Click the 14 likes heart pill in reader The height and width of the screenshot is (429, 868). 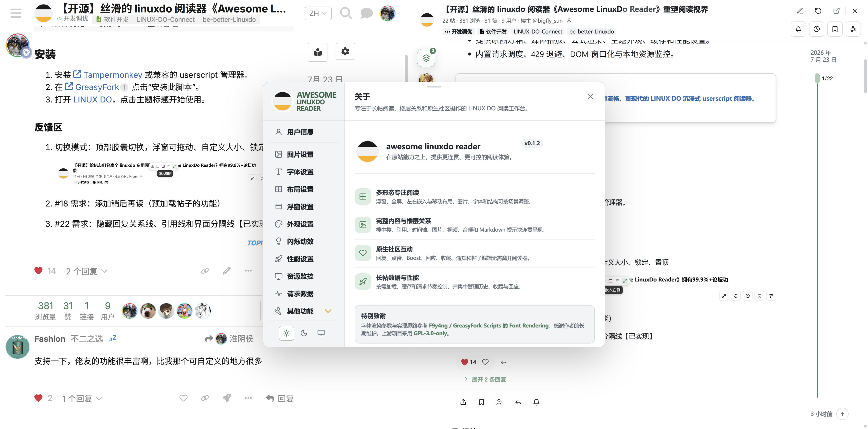point(468,362)
